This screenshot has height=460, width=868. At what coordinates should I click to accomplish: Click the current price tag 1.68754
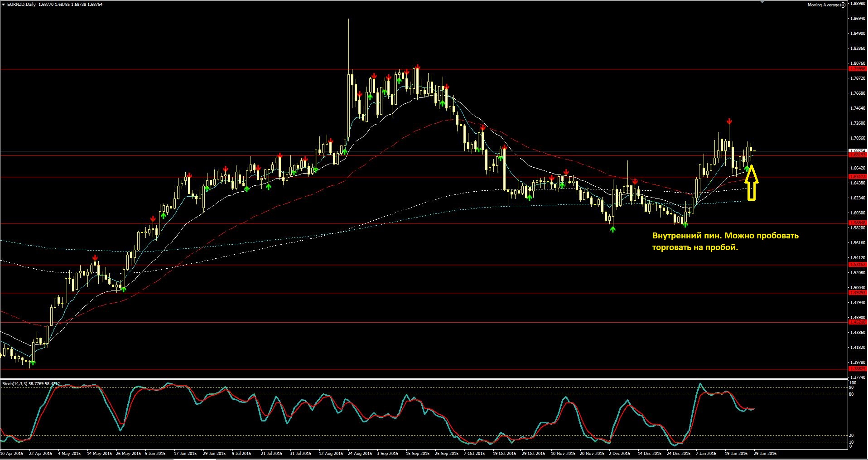point(858,151)
